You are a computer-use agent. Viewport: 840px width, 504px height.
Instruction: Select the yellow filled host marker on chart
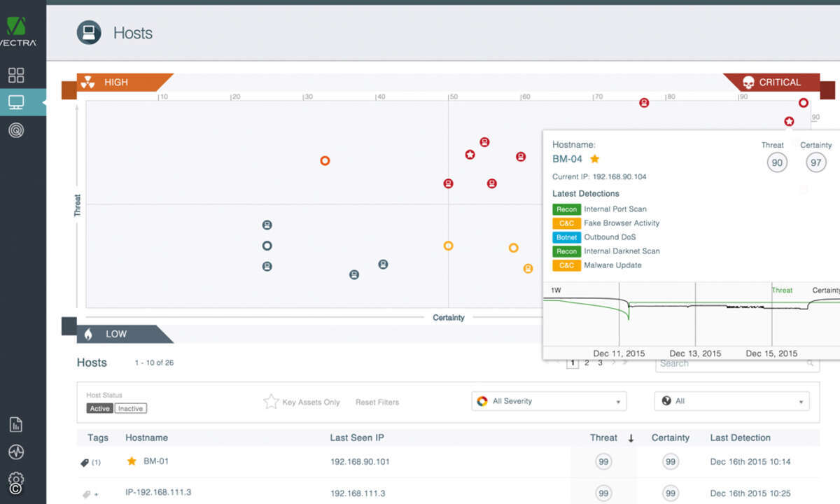click(528, 268)
